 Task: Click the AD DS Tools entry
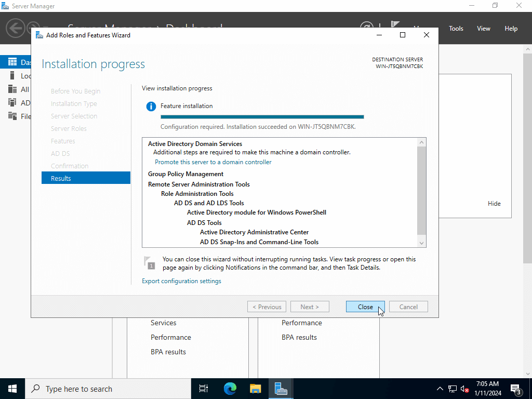(x=204, y=223)
